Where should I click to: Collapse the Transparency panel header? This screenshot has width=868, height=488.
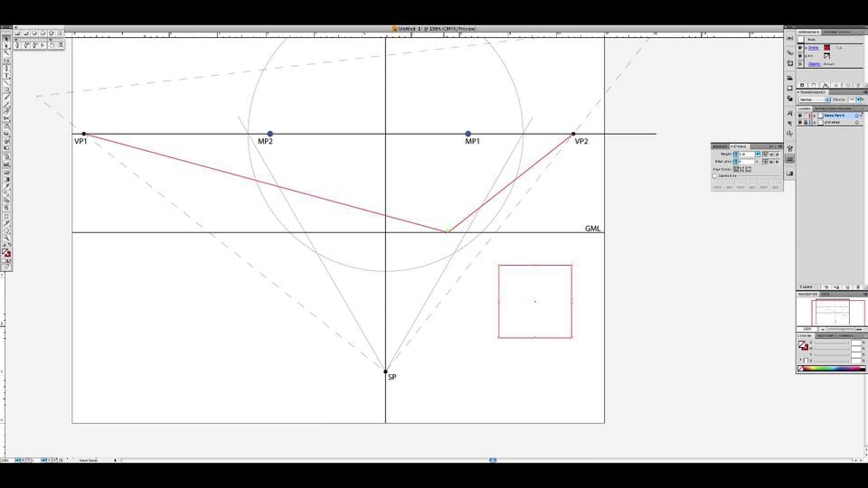(798, 92)
